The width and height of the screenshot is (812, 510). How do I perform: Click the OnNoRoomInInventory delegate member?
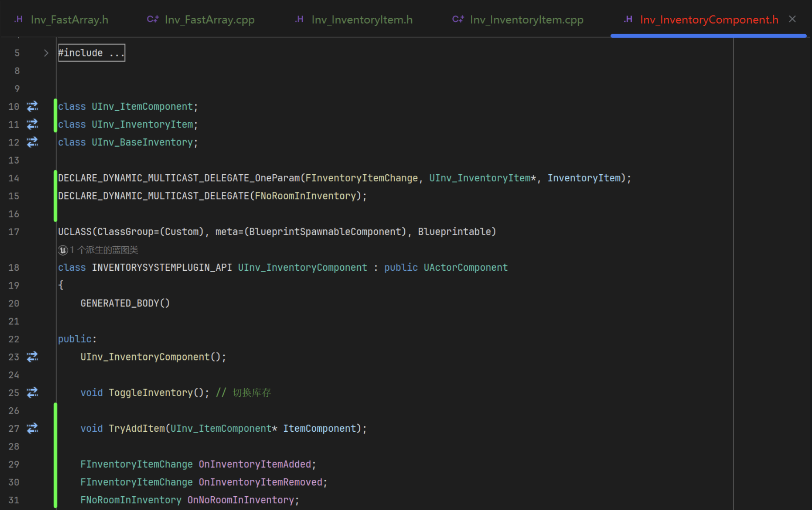241,500
